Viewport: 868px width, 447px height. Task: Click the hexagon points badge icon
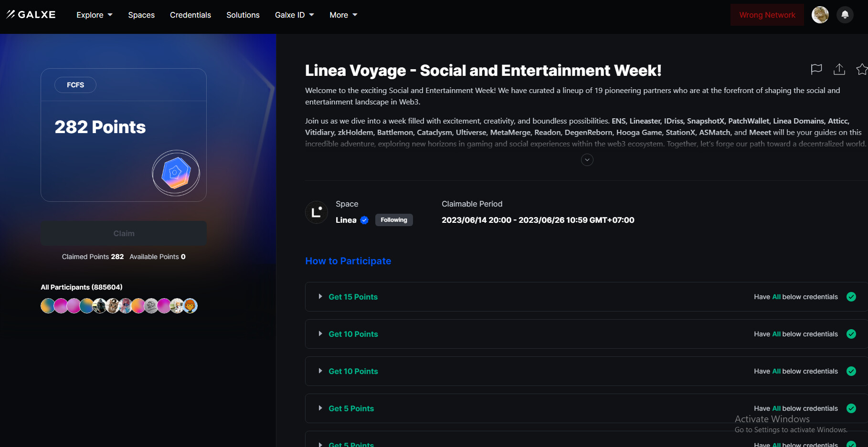point(176,173)
